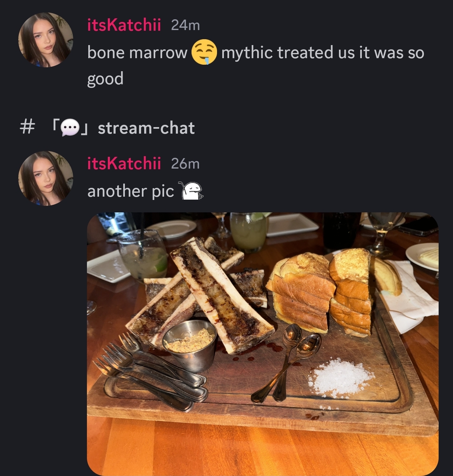Select the 'bone marrow' message text
This screenshot has width=453, height=476.
click(x=137, y=53)
